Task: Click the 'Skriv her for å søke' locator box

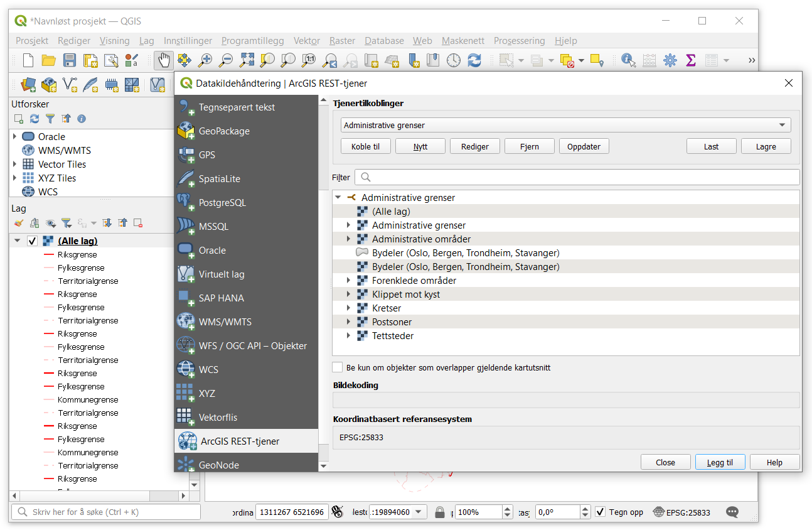Action: pyautogui.click(x=106, y=512)
